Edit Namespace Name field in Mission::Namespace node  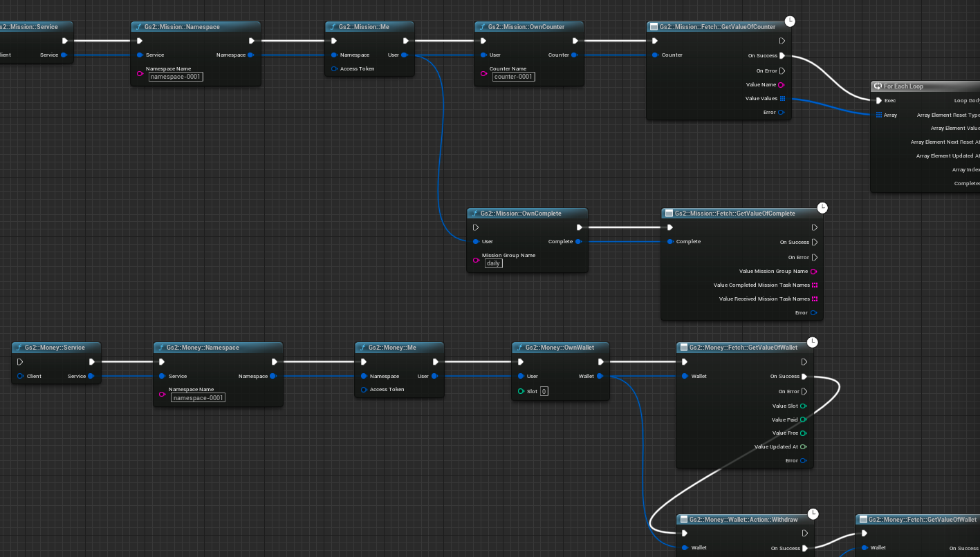pos(176,77)
